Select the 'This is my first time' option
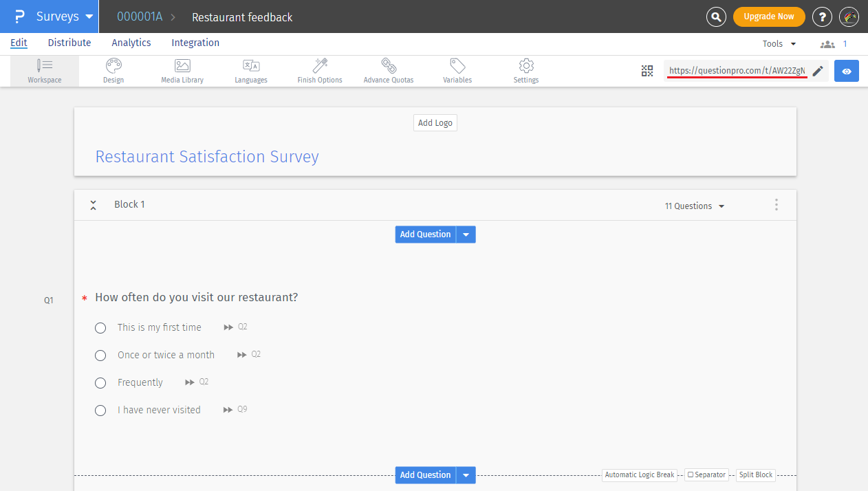Image resolution: width=868 pixels, height=491 pixels. coord(100,328)
